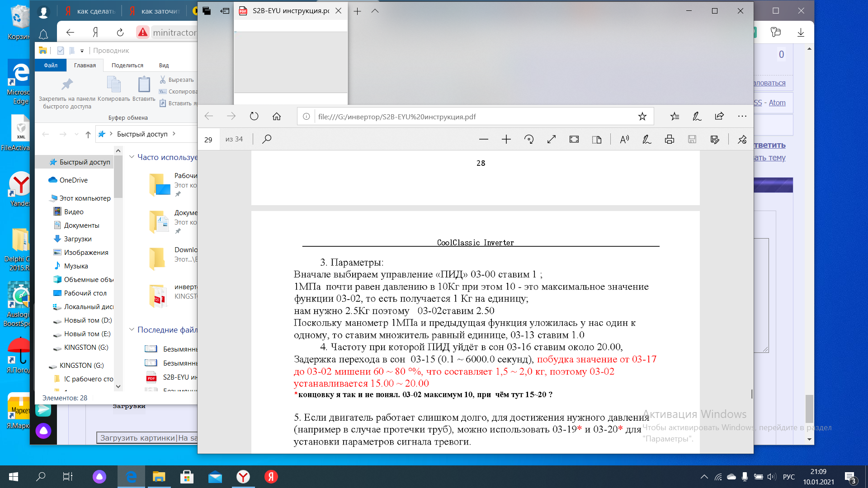Open Edge Settings and more menu
Image resolution: width=868 pixels, height=488 pixels.
[x=742, y=117]
